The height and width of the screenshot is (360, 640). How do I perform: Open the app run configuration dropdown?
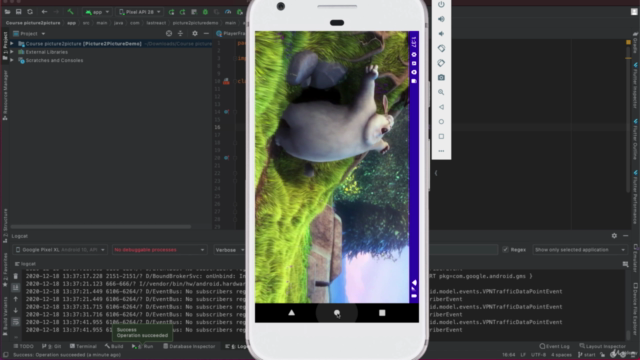click(97, 12)
